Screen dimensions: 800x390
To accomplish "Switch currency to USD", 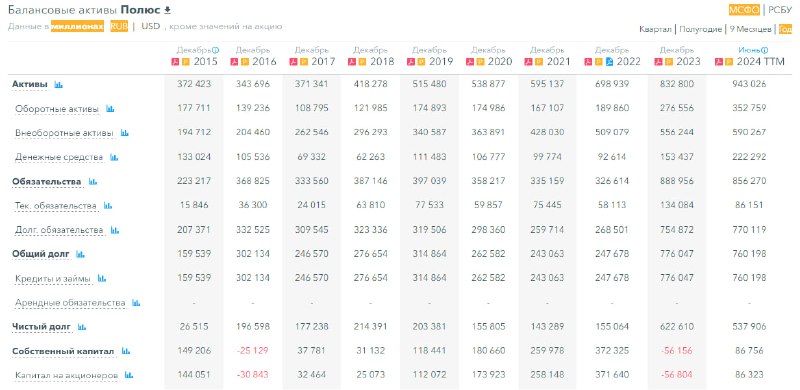I will click(151, 26).
